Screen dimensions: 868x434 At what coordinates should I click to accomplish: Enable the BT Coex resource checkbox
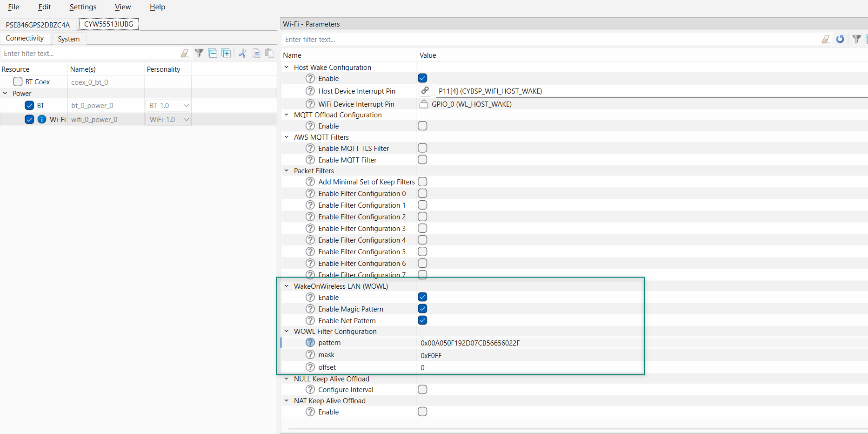[18, 81]
